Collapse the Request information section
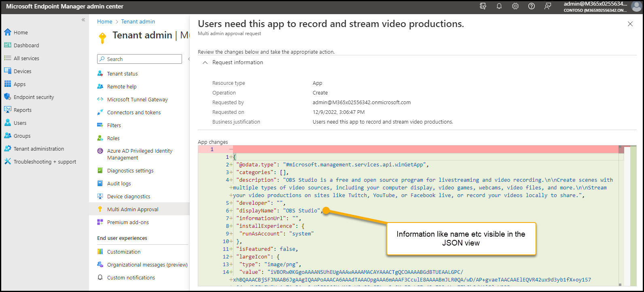The width and height of the screenshot is (644, 292). [205, 63]
